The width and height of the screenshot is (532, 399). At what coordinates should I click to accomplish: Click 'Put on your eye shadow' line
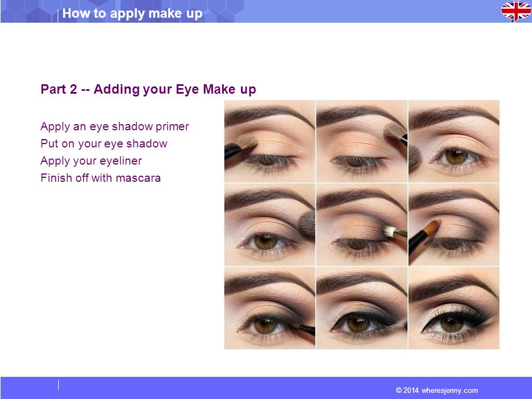pyautogui.click(x=104, y=144)
